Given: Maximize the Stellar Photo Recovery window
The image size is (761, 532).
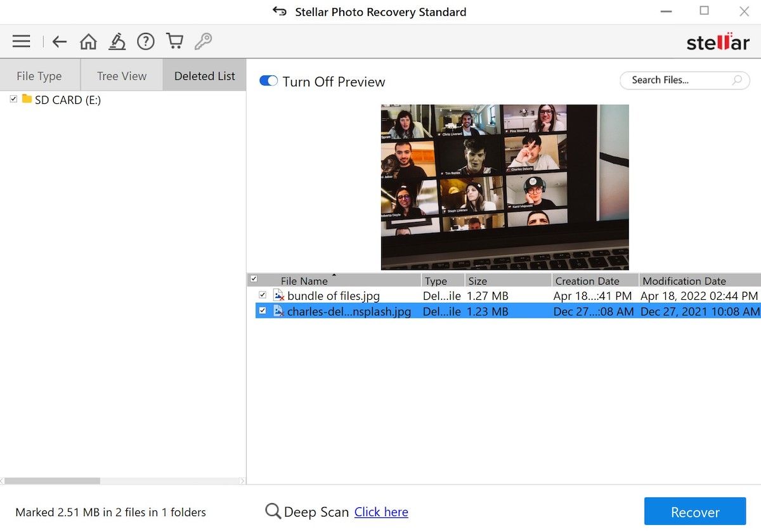Looking at the screenshot, I should pyautogui.click(x=705, y=11).
